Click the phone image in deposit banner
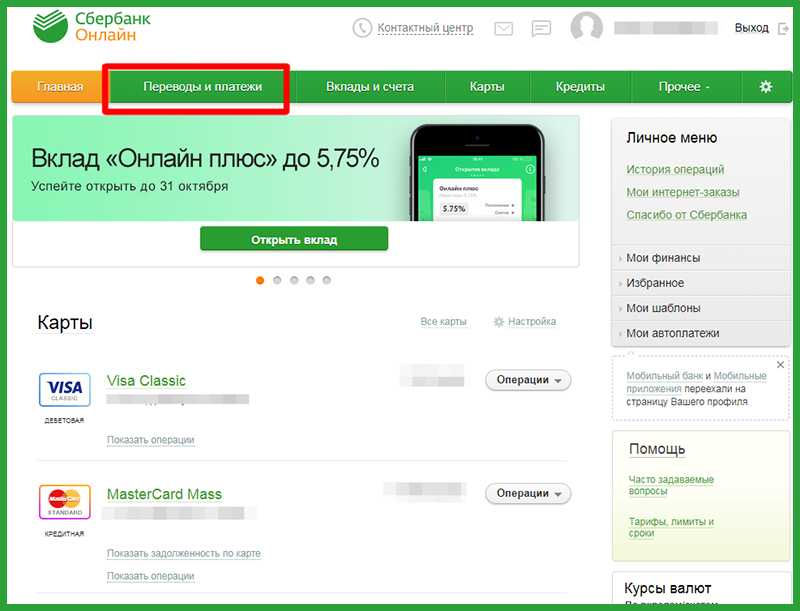800x611 pixels. pyautogui.click(x=477, y=172)
